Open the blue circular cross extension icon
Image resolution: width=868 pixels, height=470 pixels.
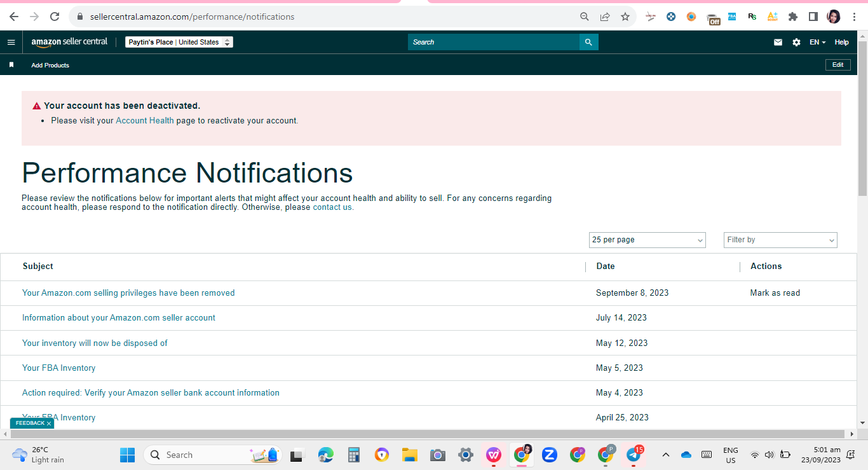pos(671,17)
